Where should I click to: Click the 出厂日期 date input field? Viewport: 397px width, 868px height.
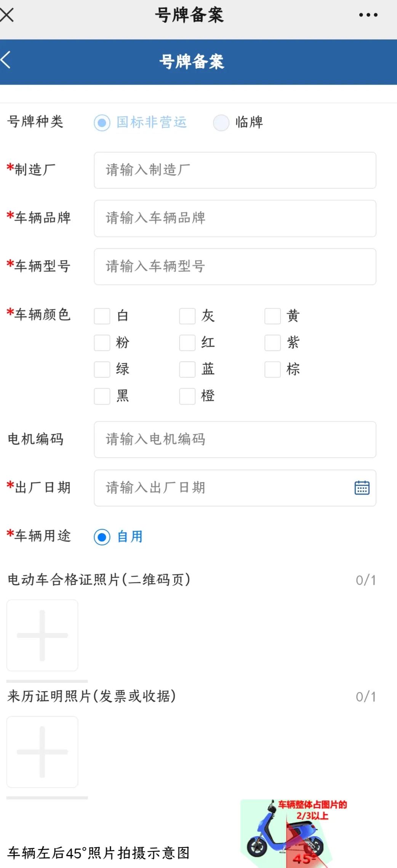(213, 488)
